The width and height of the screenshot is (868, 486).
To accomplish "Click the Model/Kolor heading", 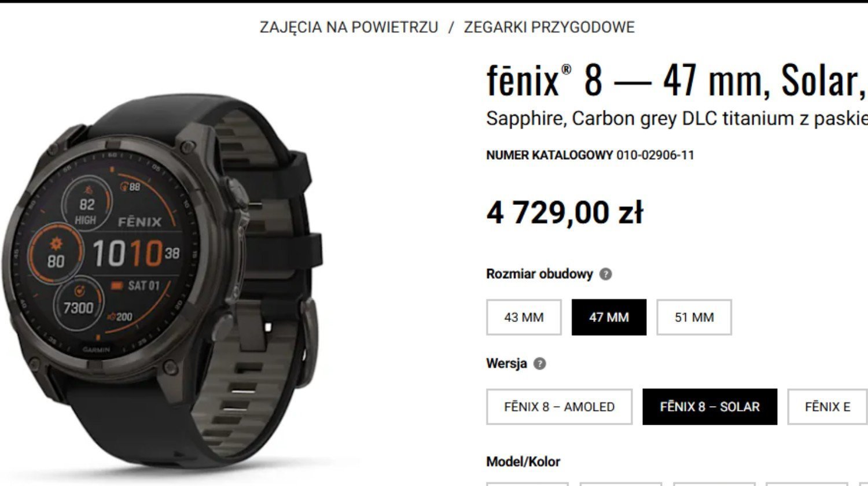I will pyautogui.click(x=523, y=462).
